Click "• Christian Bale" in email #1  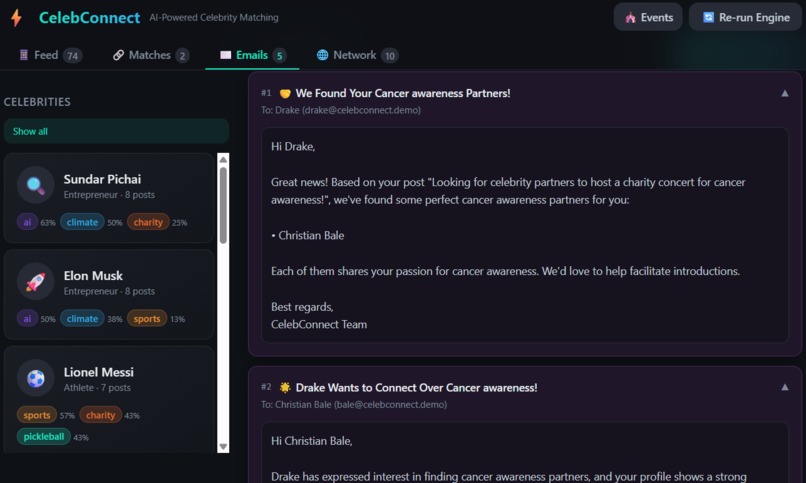(x=307, y=235)
